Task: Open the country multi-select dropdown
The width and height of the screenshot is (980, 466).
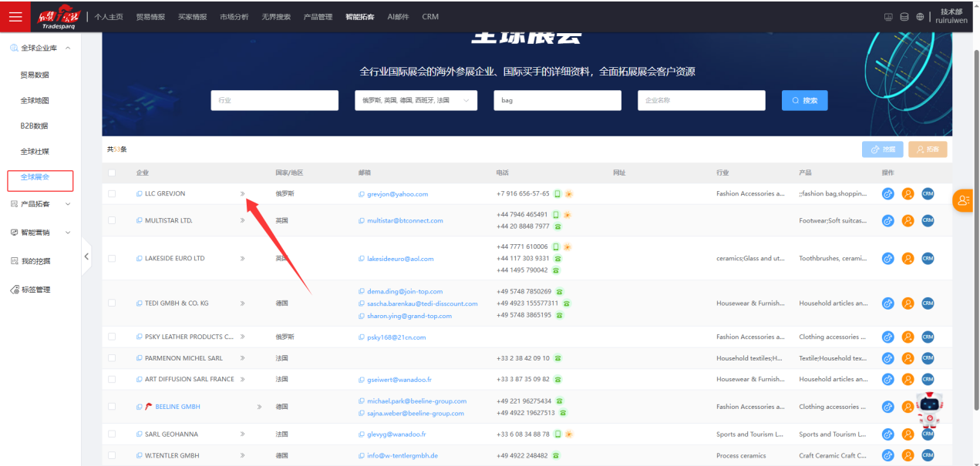Action: (416, 101)
